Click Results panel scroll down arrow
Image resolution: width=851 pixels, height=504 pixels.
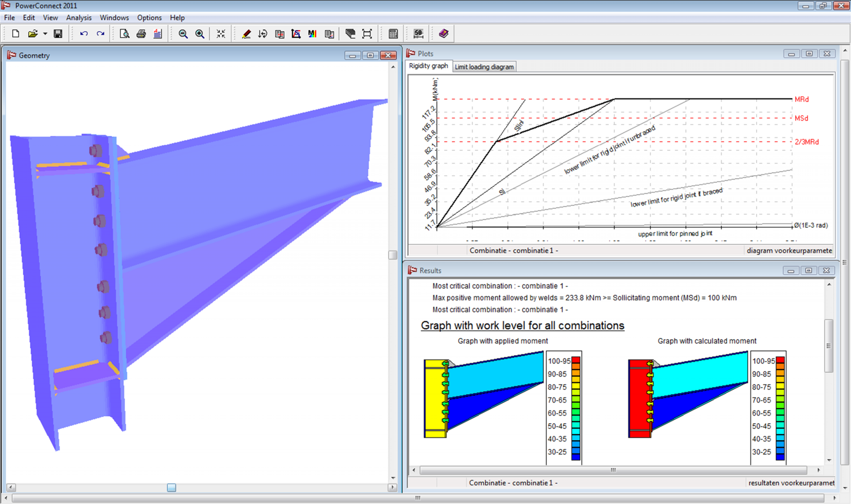[x=829, y=460]
